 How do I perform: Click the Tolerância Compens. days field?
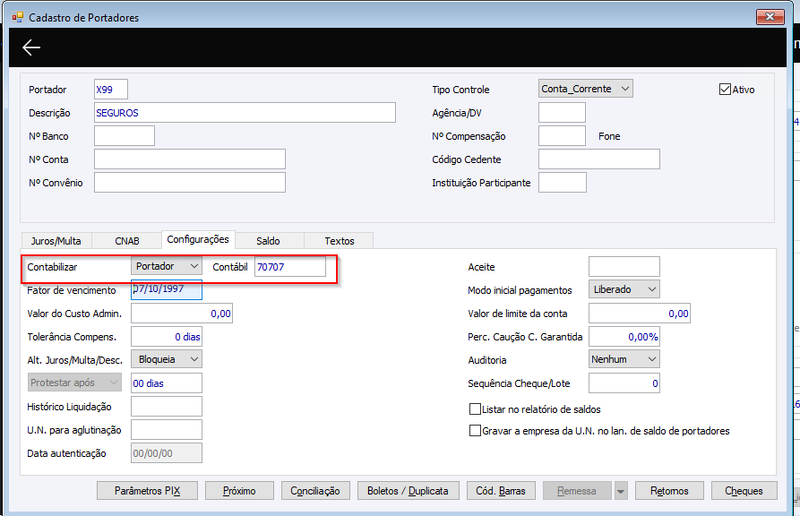[166, 337]
